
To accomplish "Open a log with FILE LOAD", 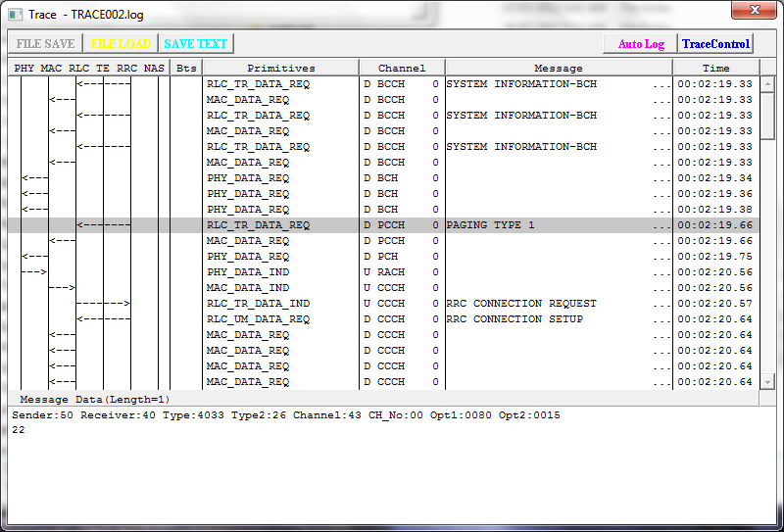I will click(x=121, y=43).
